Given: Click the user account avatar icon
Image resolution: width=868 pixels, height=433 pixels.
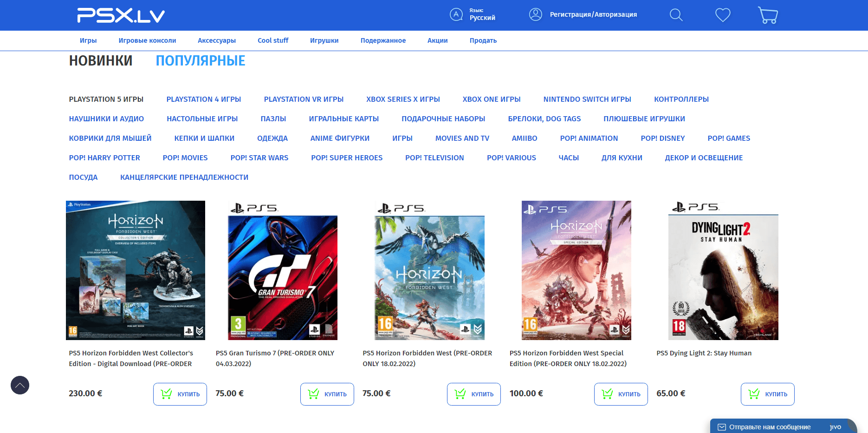Looking at the screenshot, I should point(536,14).
